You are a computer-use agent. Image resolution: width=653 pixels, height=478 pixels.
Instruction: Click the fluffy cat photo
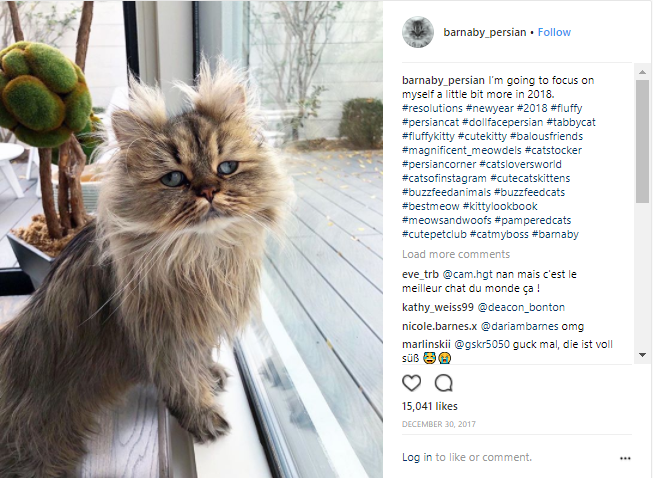pos(191,239)
